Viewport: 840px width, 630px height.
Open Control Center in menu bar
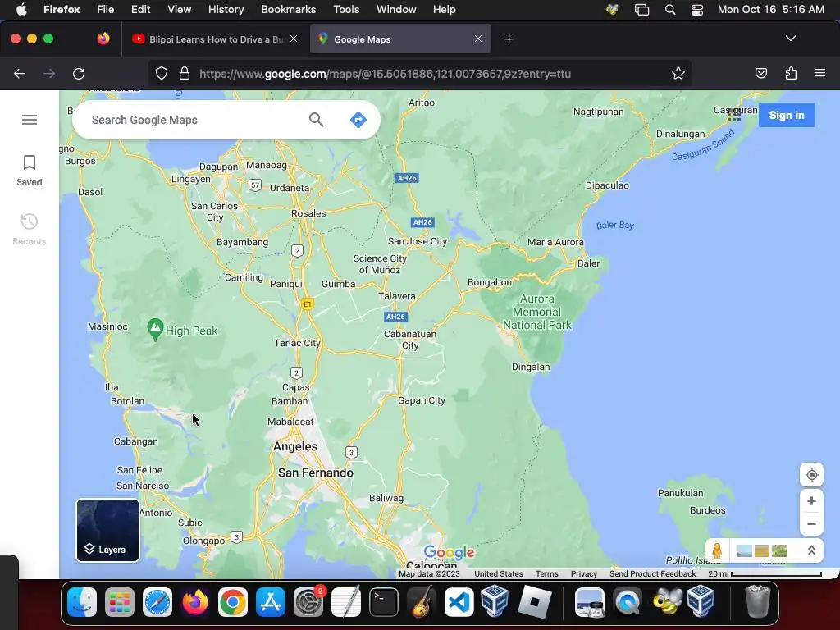697,10
